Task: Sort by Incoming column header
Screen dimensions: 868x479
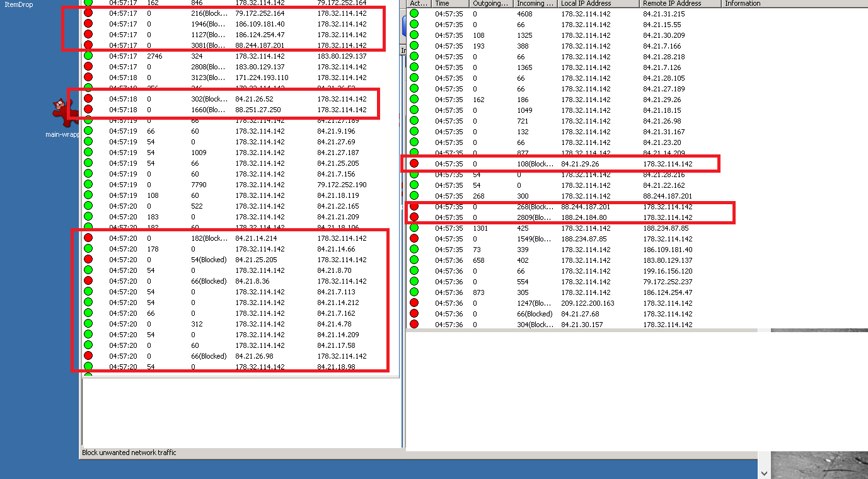Action: [535, 3]
